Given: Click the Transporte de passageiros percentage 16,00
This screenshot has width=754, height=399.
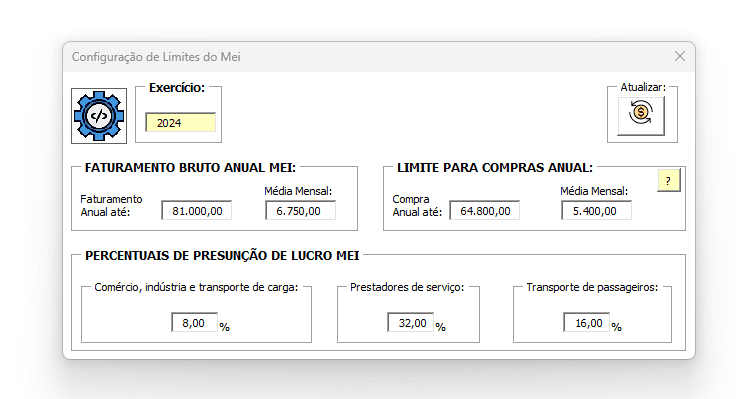Looking at the screenshot, I should 587,323.
